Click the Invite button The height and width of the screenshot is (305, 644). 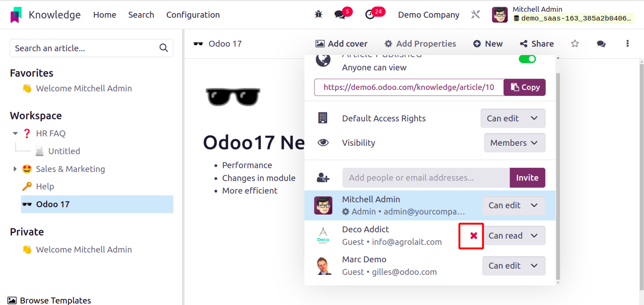click(x=527, y=178)
